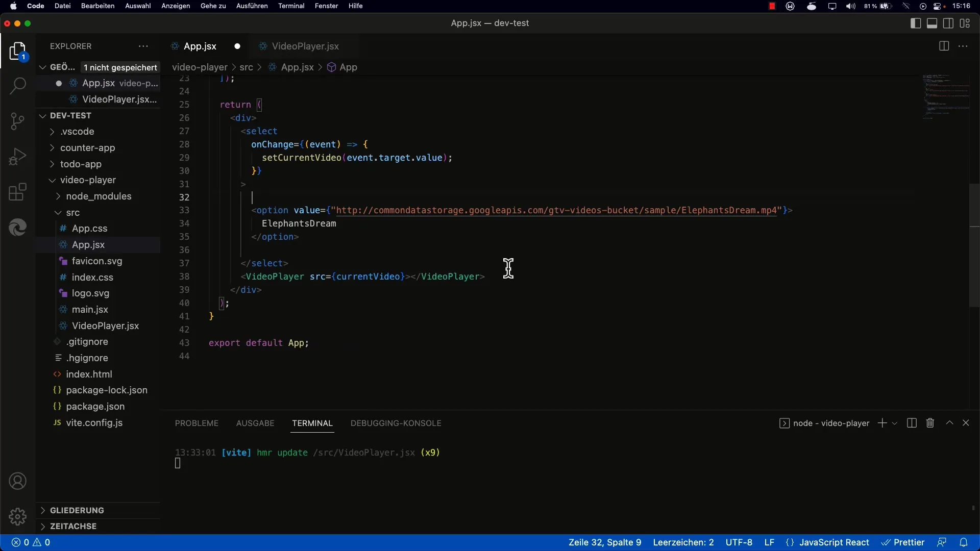Maximize the panel with the up chevron
Image resolution: width=980 pixels, height=551 pixels.
(x=949, y=423)
